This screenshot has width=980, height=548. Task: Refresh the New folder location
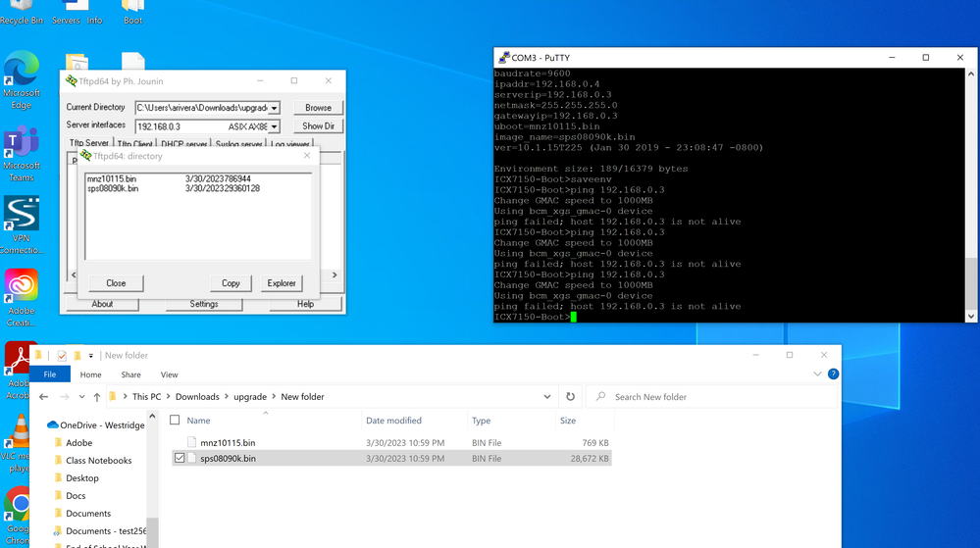click(570, 397)
